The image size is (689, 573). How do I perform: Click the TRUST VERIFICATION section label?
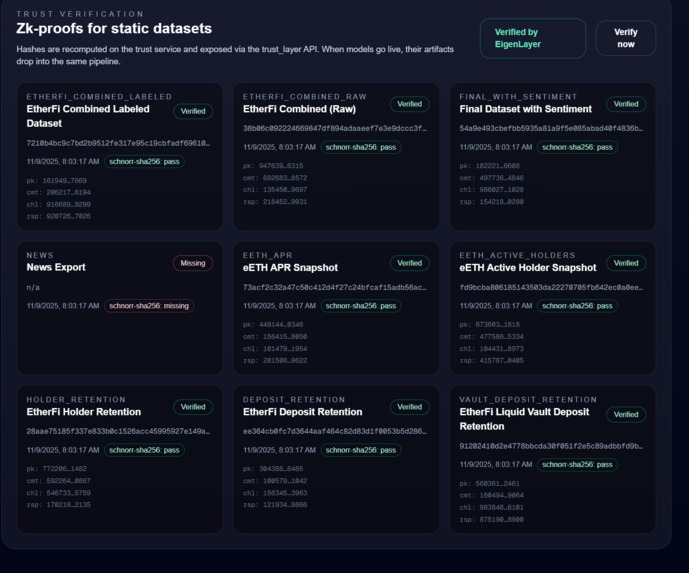pos(80,14)
